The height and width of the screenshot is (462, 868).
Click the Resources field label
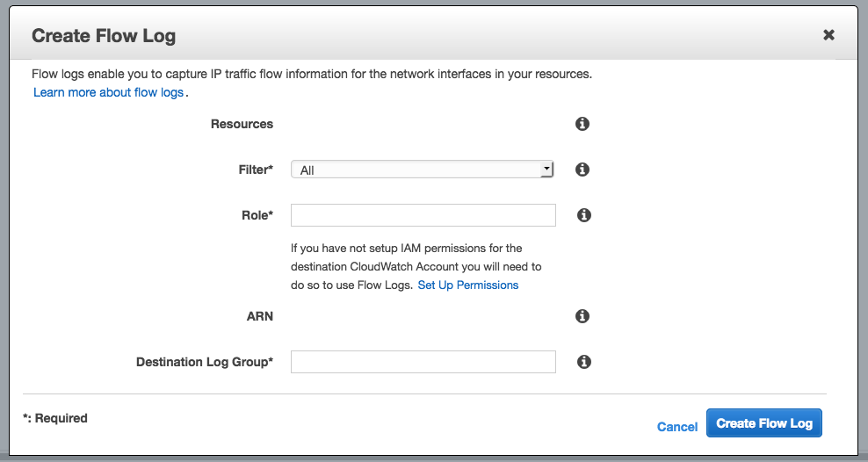(242, 124)
